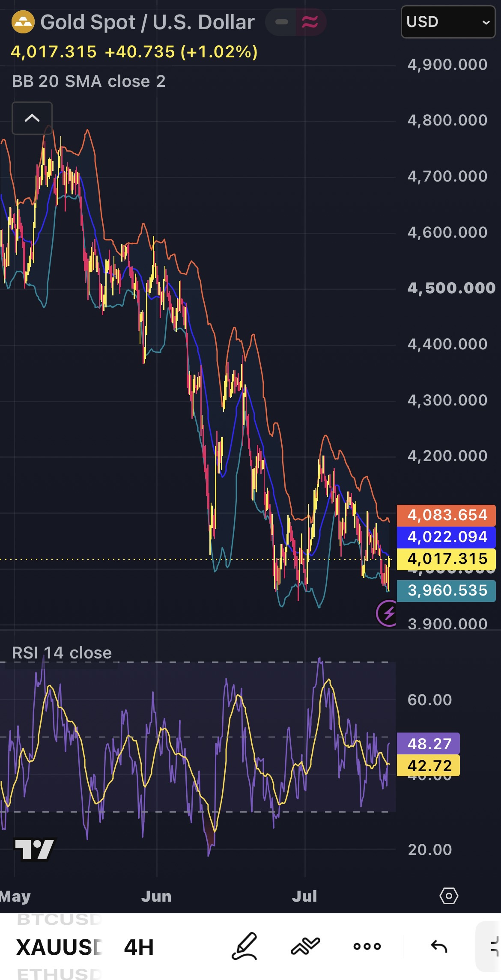The height and width of the screenshot is (980, 501).
Task: Select the BB 20 SMA close 2 legend
Action: 89,81
